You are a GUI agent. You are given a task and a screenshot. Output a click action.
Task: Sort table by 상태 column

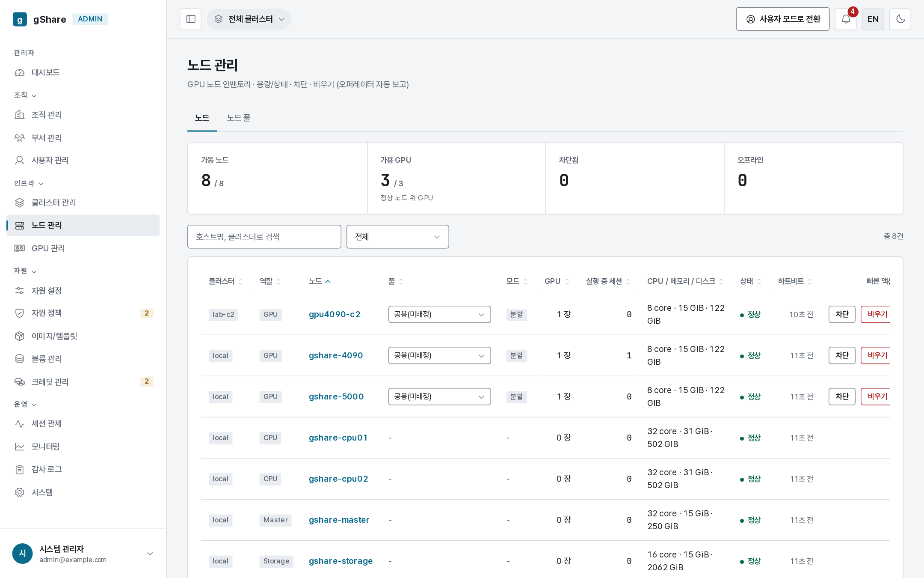[750, 281]
